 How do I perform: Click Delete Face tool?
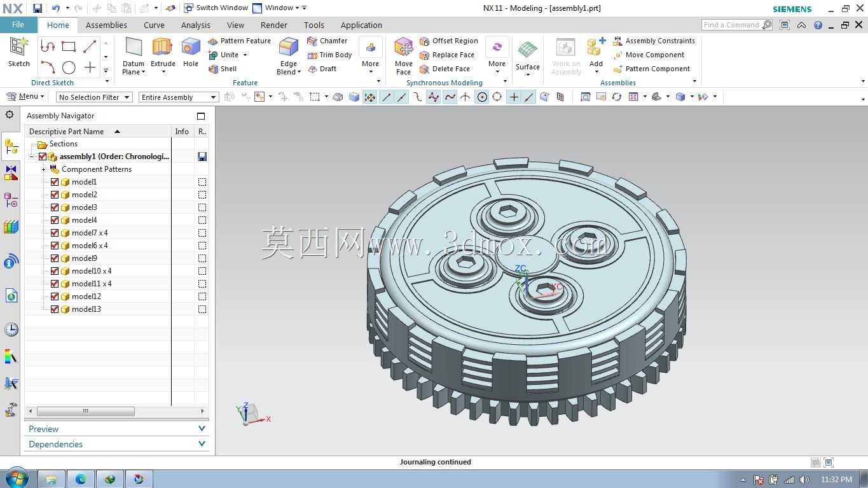(444, 69)
